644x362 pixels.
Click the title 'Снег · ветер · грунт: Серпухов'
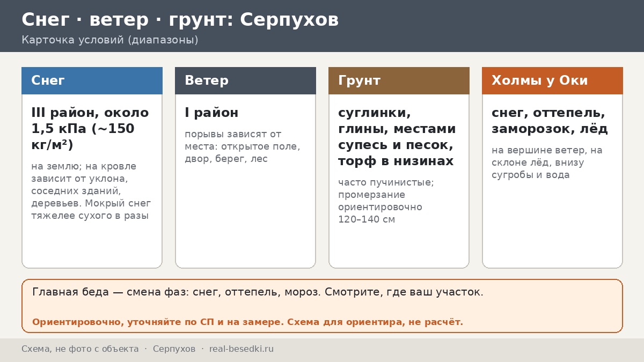pyautogui.click(x=180, y=20)
